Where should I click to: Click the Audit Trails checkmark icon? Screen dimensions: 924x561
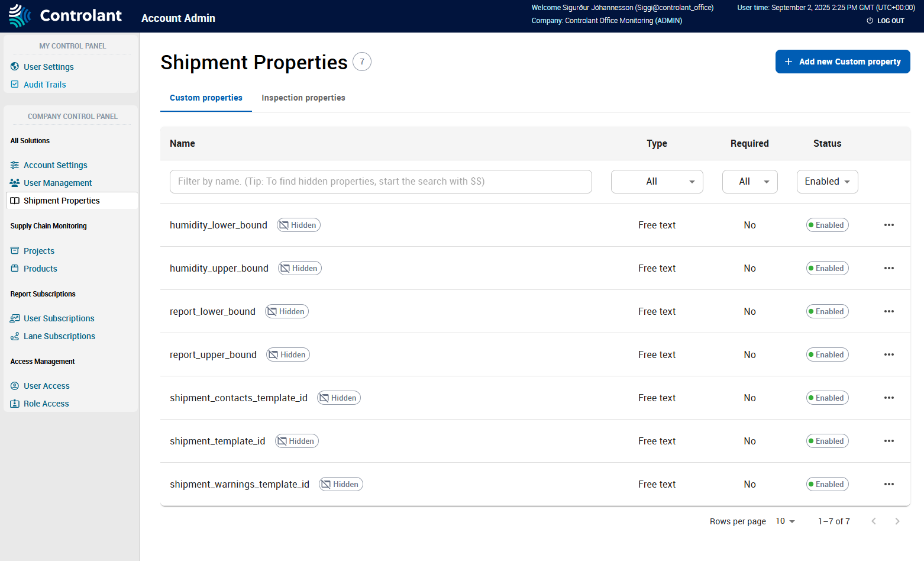(15, 84)
